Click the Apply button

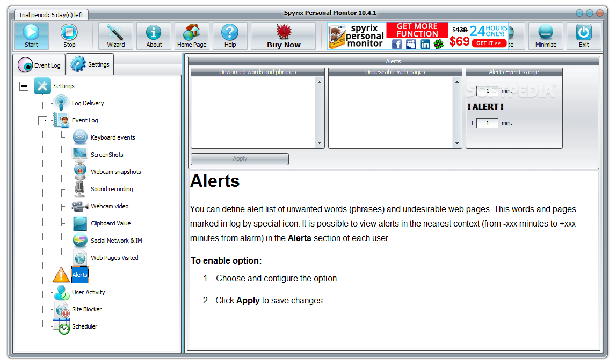[240, 158]
